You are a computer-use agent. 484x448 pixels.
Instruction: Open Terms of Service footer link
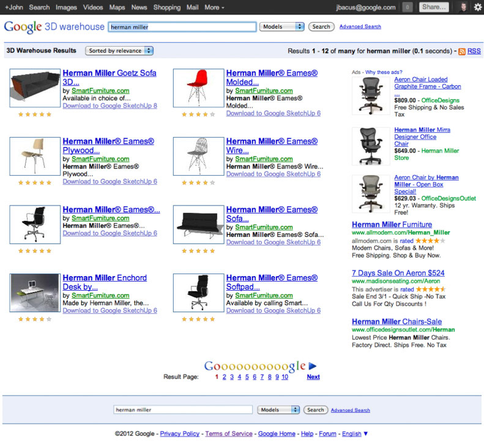pos(229,433)
